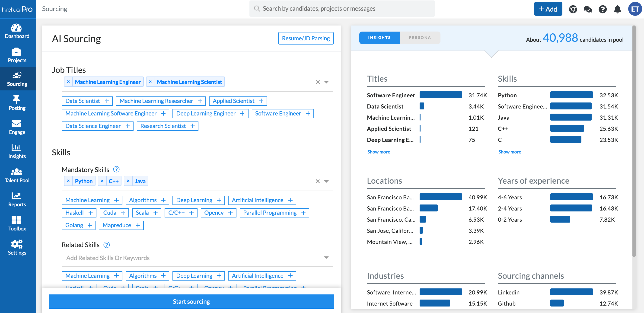Open the Related Skills dropdown
Screen dimensions: 644x313
coord(326,258)
